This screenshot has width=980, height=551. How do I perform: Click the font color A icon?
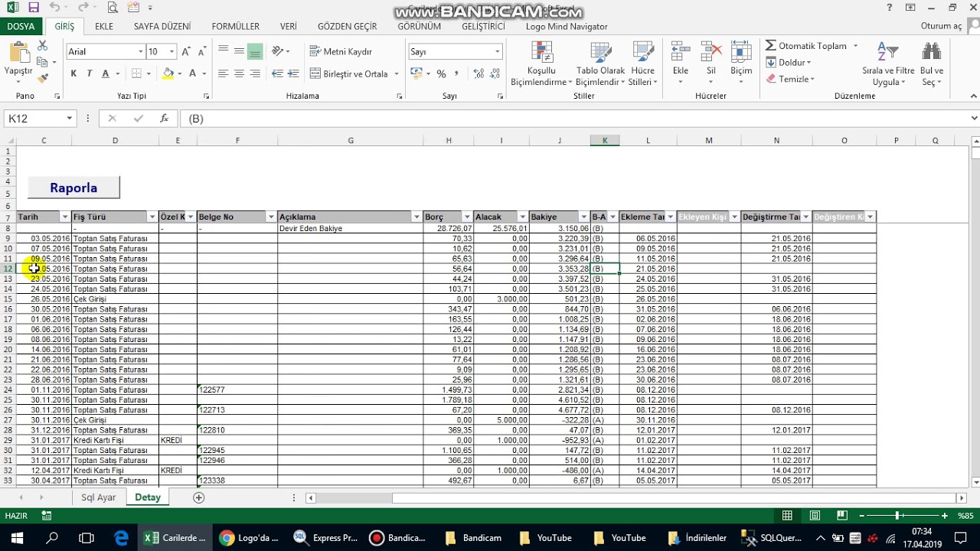pyautogui.click(x=193, y=73)
